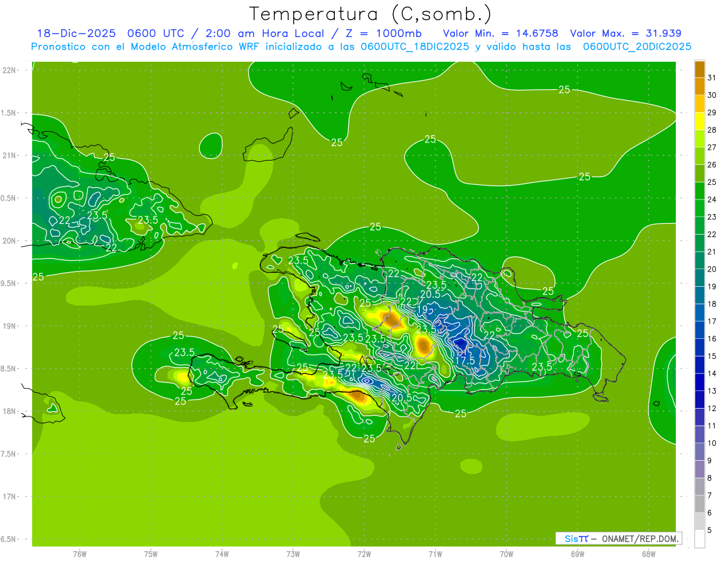Click the '76W' longitude axis label
The image size is (728, 562).
point(79,554)
